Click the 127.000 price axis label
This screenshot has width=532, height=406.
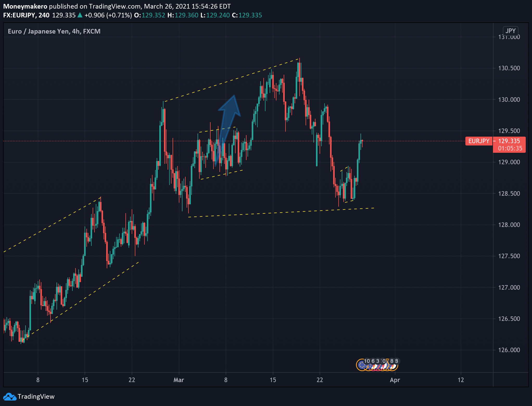click(x=509, y=287)
